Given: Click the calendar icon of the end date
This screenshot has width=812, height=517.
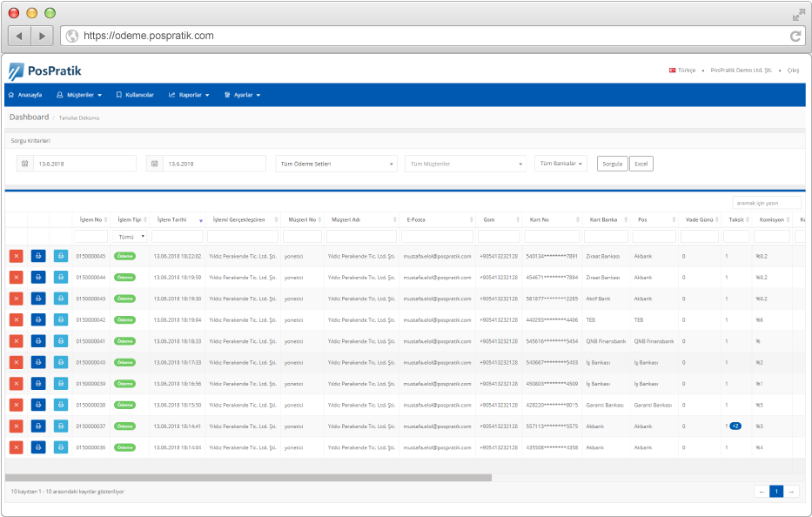Looking at the screenshot, I should tap(154, 164).
